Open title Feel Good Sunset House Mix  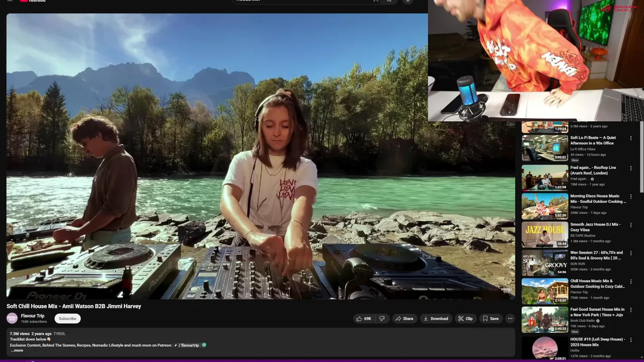[x=598, y=312]
